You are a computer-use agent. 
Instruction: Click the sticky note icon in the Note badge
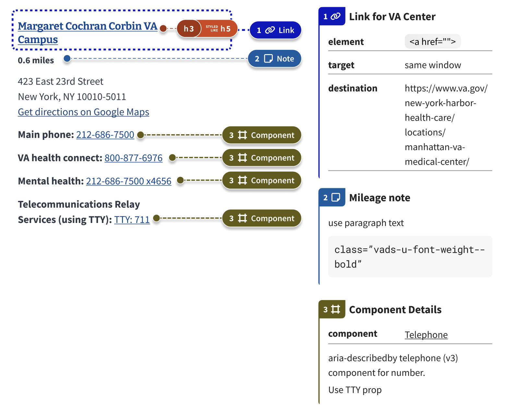click(269, 59)
